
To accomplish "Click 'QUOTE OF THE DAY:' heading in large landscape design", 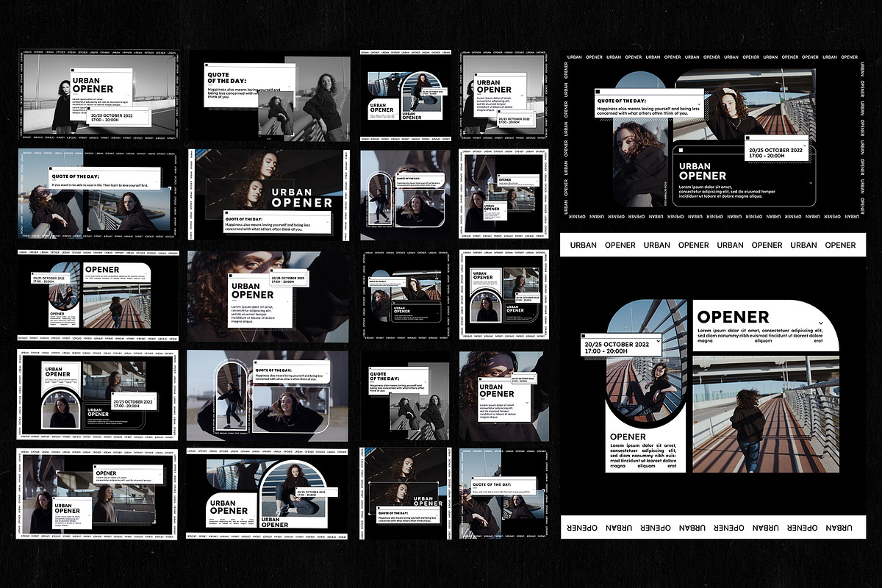I will [623, 99].
